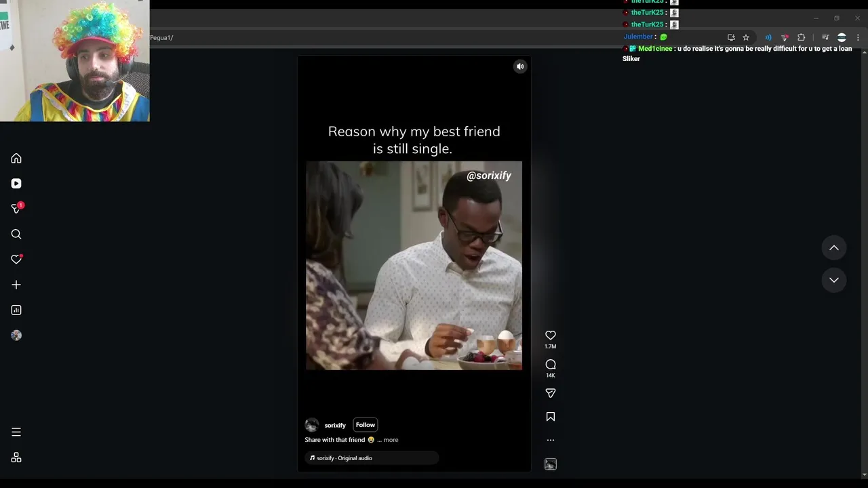Image resolution: width=868 pixels, height=488 pixels.
Task: Click the scrollbar down arrow at page bottom-right
Action: 863,474
